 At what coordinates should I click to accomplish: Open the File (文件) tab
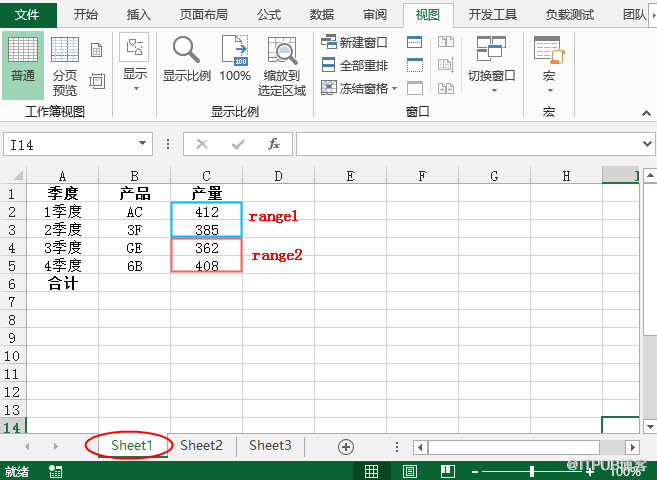(28, 14)
